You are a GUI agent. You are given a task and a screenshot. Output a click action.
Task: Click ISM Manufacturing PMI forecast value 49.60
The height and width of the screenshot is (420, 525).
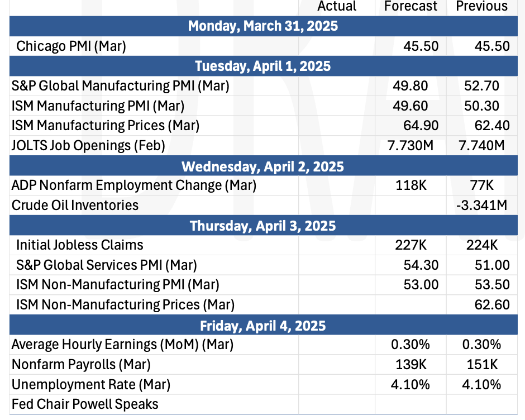[x=410, y=106]
